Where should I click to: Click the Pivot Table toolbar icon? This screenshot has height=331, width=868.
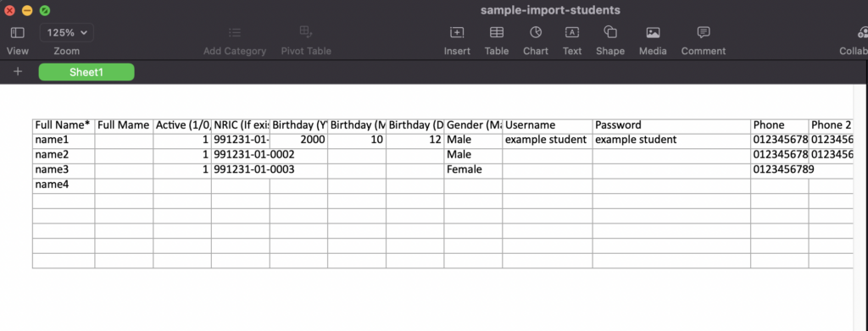point(306,32)
